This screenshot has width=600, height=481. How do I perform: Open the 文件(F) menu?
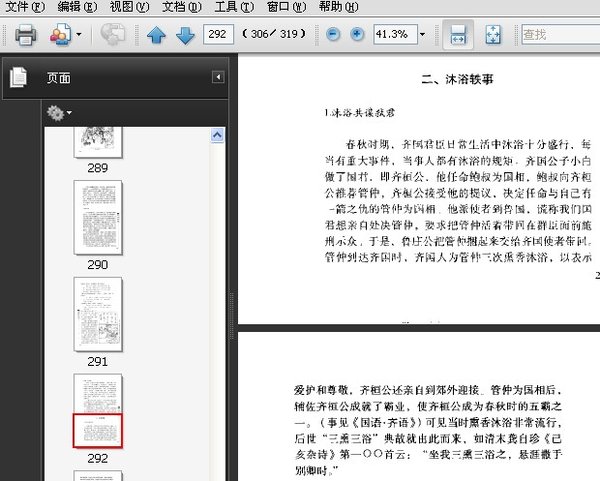(x=25, y=7)
